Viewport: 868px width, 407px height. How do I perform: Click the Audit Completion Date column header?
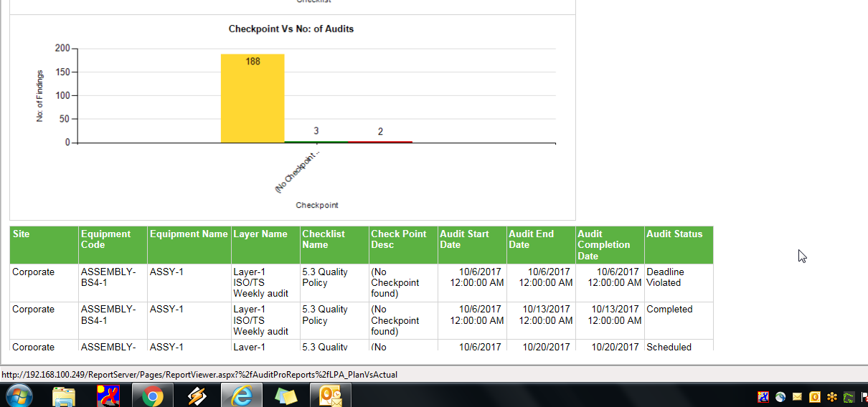(610, 245)
